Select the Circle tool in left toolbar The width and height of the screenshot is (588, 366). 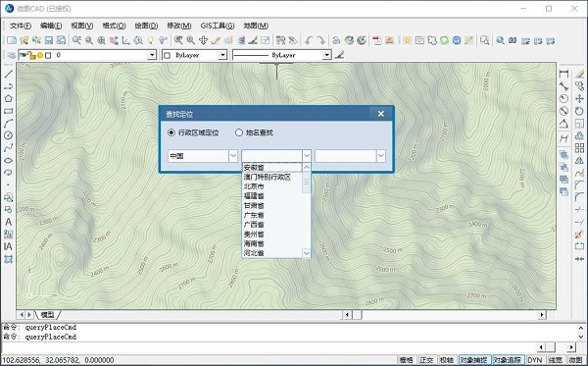[8, 135]
